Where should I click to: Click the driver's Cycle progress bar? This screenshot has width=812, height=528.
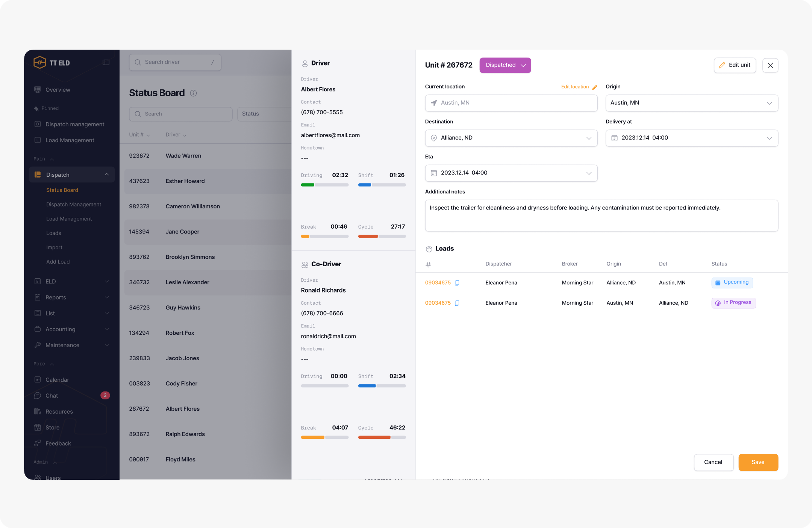382,237
